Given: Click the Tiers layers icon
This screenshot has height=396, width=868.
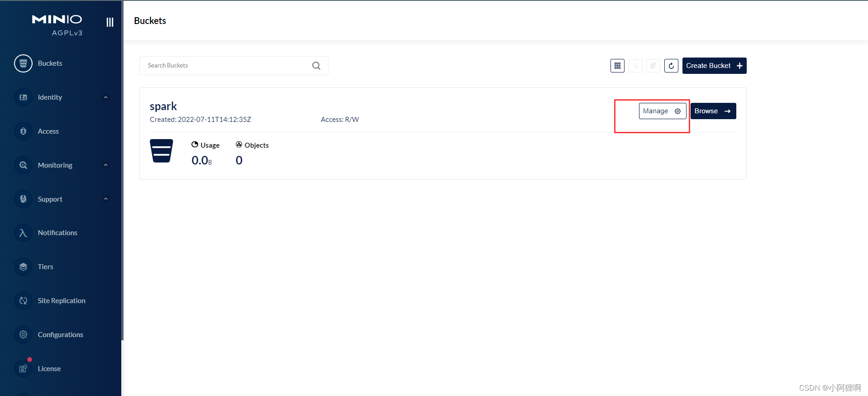Looking at the screenshot, I should point(23,267).
